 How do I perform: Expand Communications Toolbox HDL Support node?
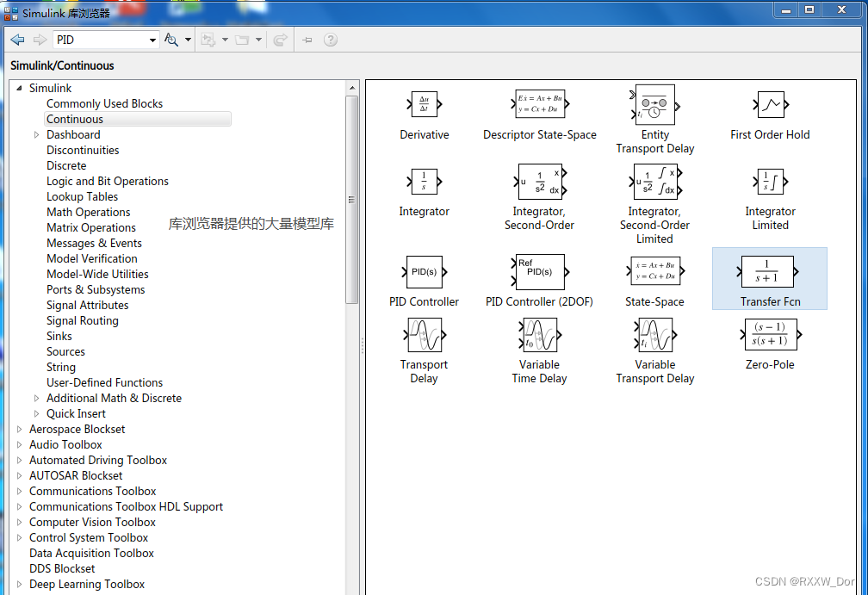[x=19, y=506]
